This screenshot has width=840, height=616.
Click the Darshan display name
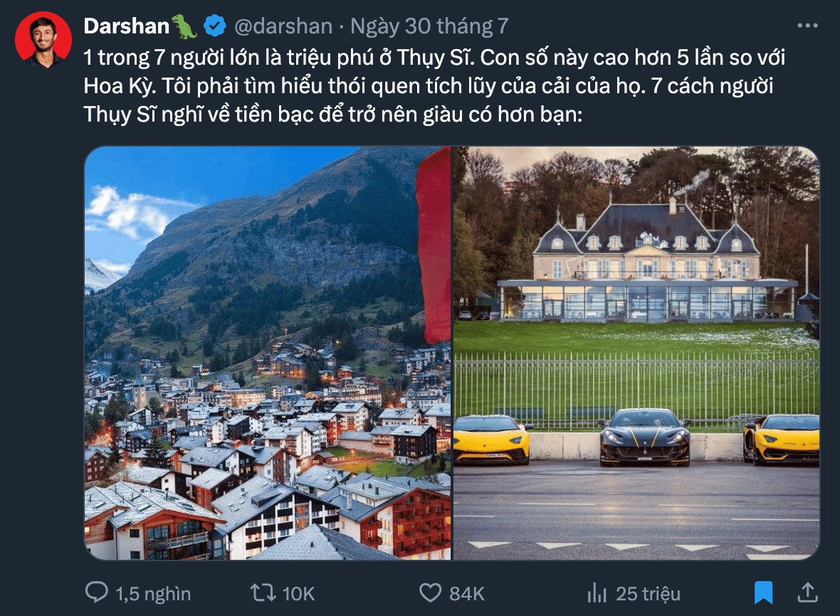point(127,26)
